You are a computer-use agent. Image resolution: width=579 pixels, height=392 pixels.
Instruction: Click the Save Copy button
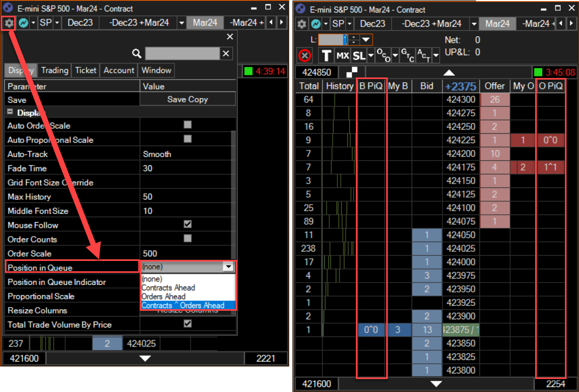click(x=187, y=99)
